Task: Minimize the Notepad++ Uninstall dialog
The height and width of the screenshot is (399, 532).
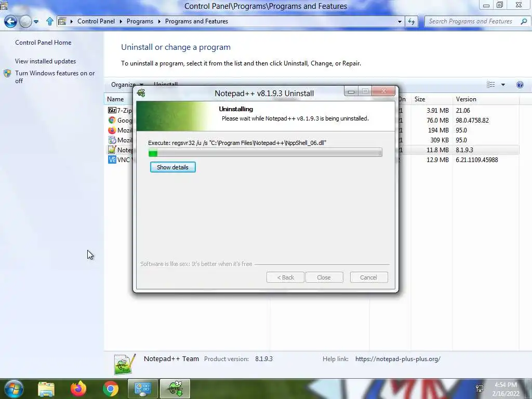Action: point(351,91)
